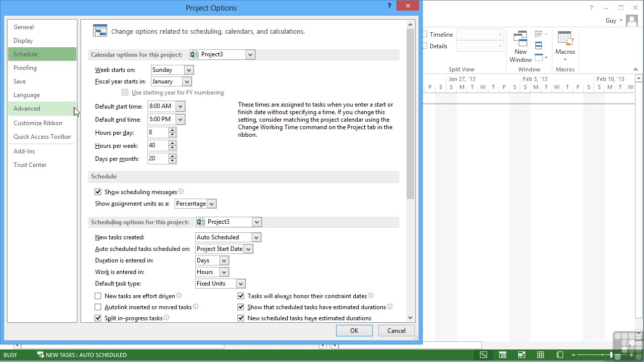The height and width of the screenshot is (362, 644).
Task: Click info icon next to Show scheduling messages
Action: coord(181,192)
